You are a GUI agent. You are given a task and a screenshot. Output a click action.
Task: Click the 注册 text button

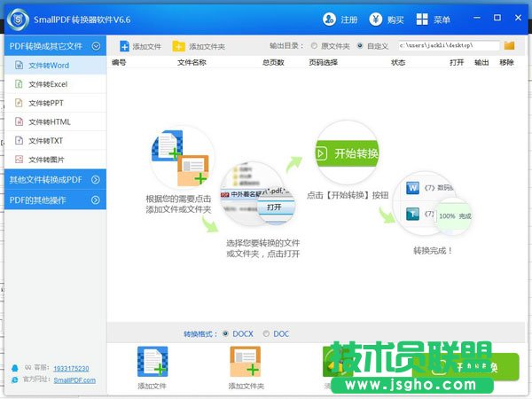click(x=349, y=20)
